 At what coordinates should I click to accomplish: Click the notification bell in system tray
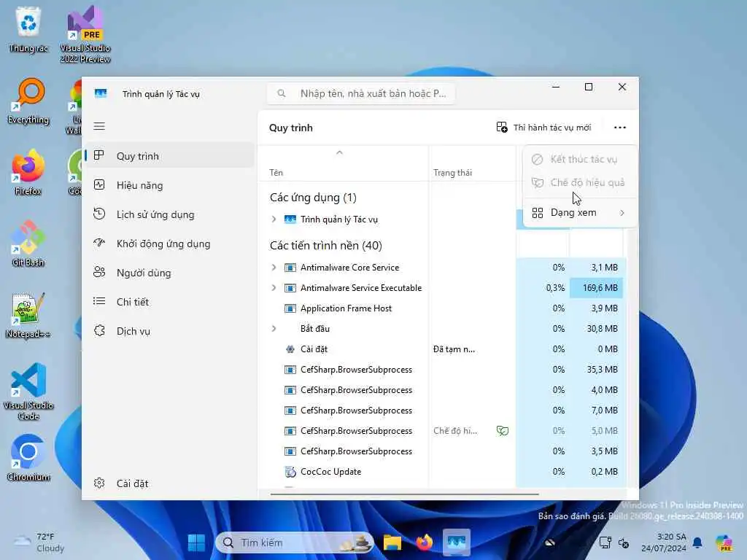pyautogui.click(x=697, y=542)
